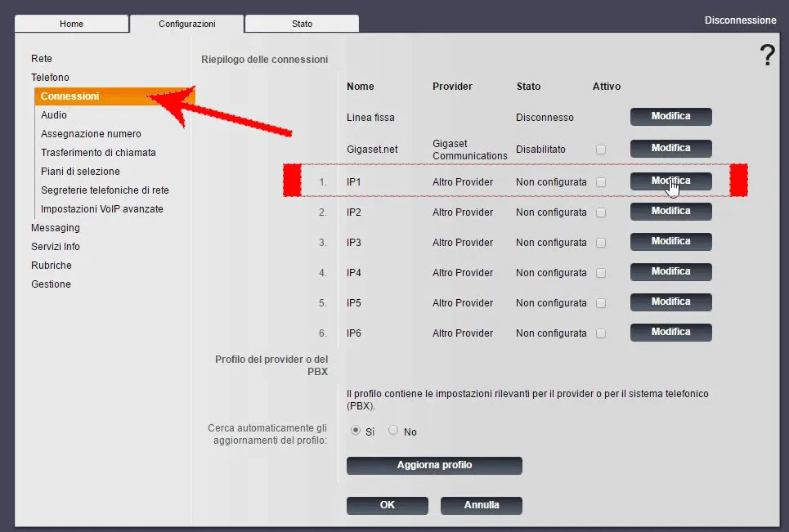Expand the Rete menu section

pyautogui.click(x=42, y=59)
